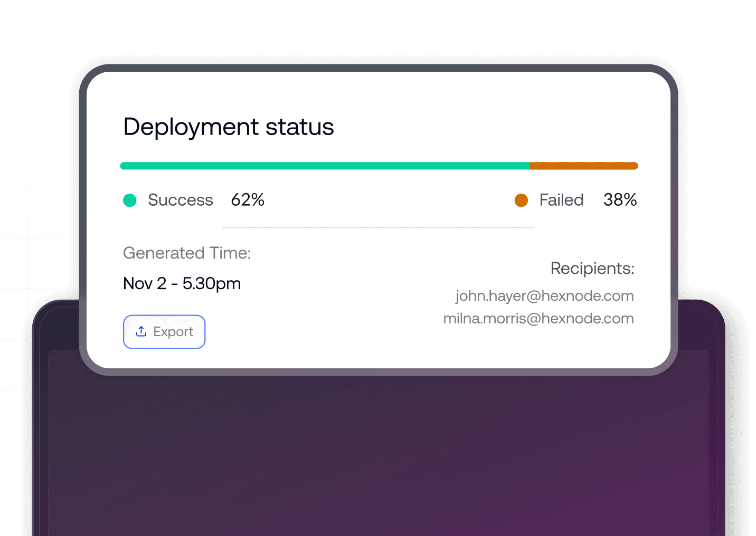Click the divider line below the legend
Viewport: 756px width, 536px height.
(378, 227)
